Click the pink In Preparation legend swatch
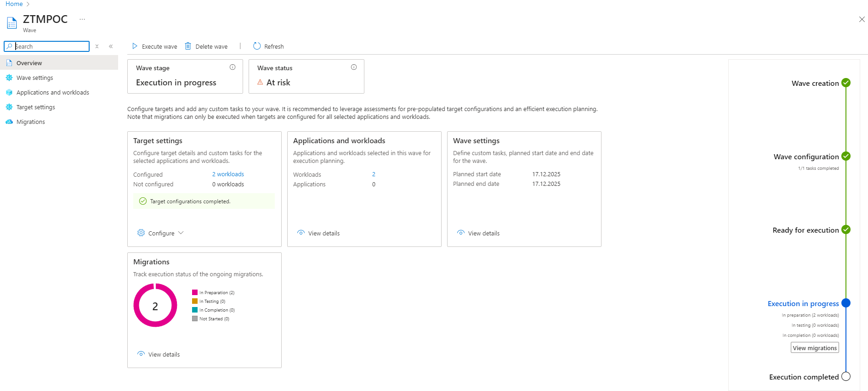The image size is (868, 391). (x=195, y=292)
